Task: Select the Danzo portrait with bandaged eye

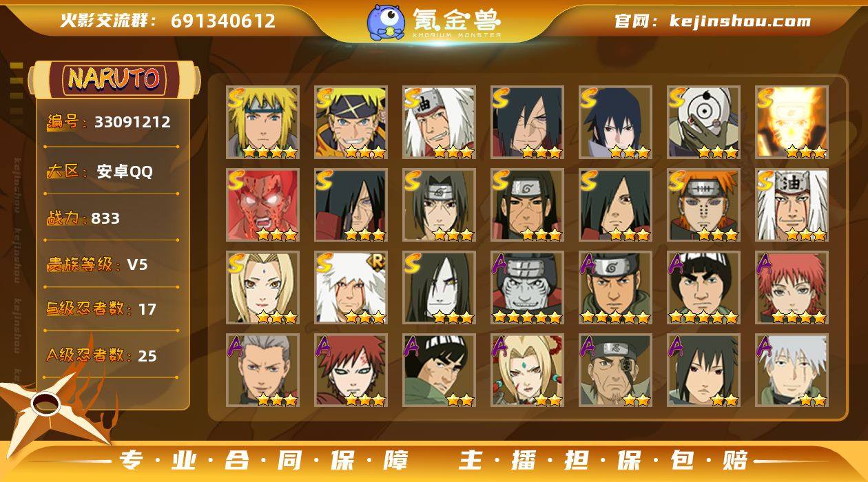Action: [615, 370]
